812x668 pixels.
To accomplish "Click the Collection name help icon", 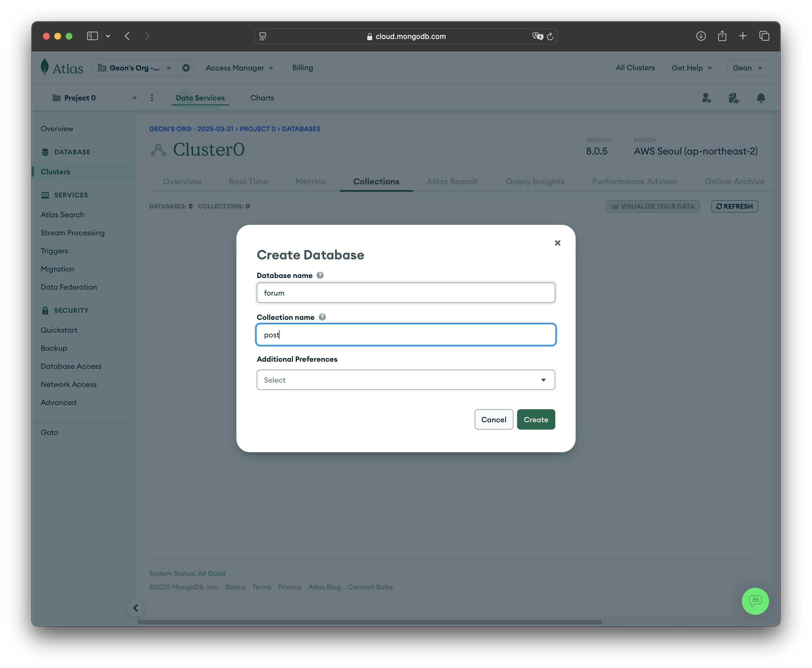I will [322, 317].
